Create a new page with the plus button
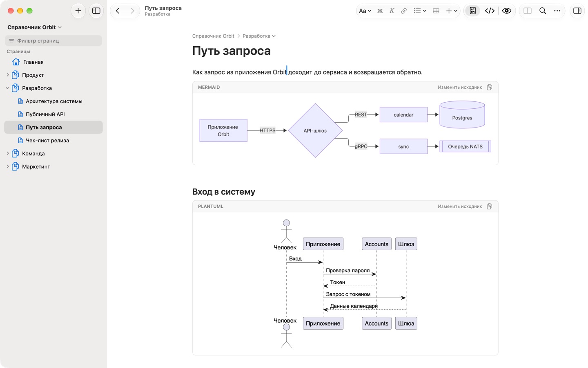The height and width of the screenshot is (368, 588). click(x=78, y=11)
